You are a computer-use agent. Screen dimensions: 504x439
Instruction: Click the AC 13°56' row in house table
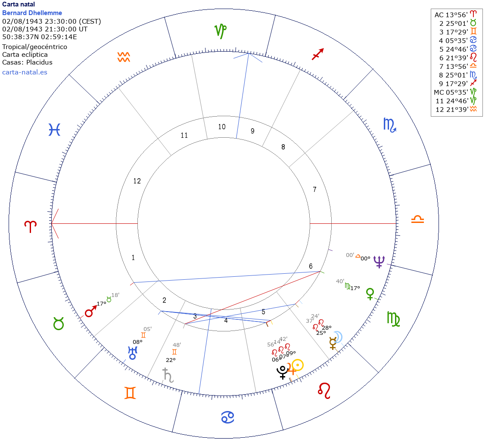456,15
